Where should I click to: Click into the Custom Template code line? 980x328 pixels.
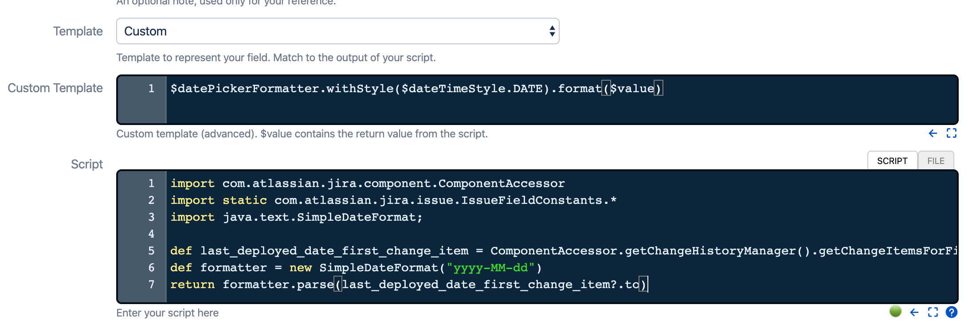[416, 89]
